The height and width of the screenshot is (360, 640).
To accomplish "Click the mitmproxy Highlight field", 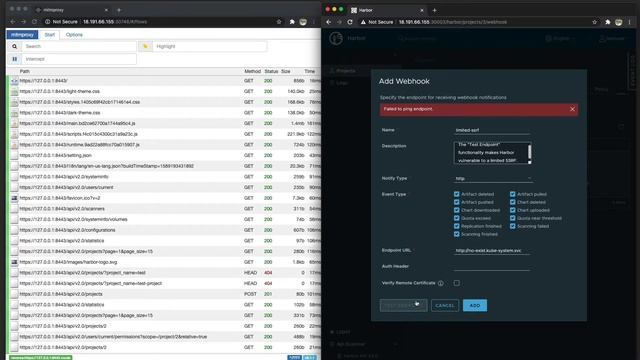I will point(210,47).
